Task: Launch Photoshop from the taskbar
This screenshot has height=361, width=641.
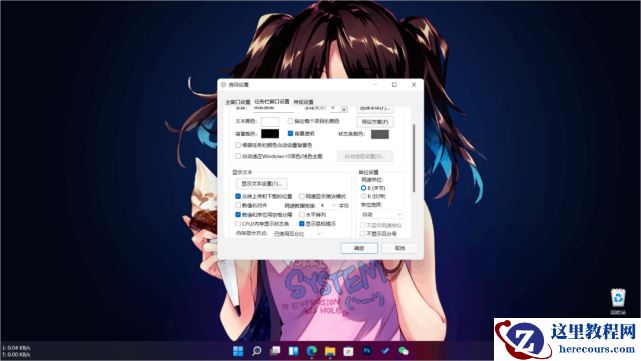Action: click(367, 351)
